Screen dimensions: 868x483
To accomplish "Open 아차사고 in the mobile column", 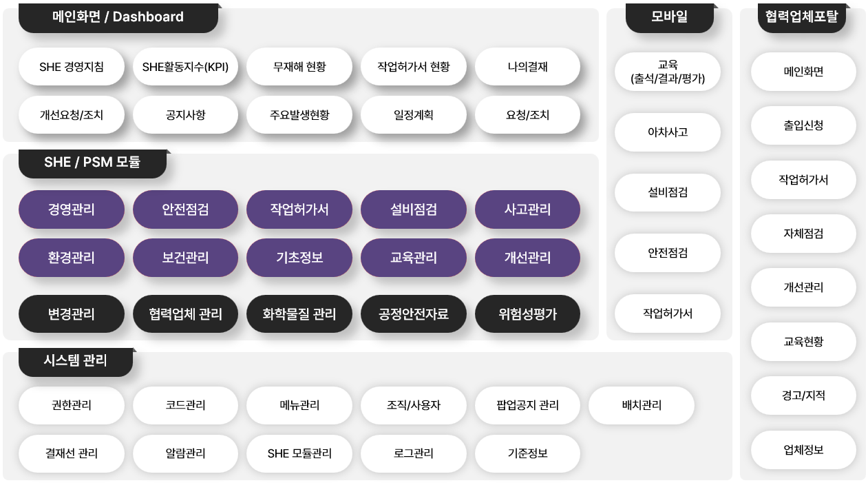I will pos(668,132).
